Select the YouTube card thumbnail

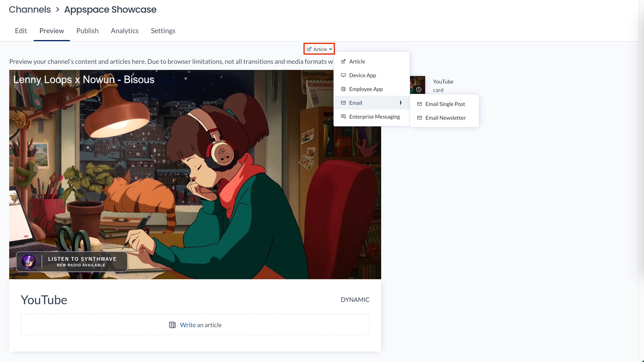click(418, 84)
